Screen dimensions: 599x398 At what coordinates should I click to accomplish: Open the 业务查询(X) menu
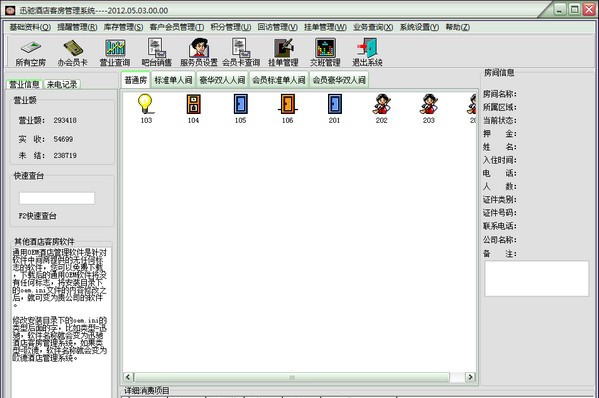click(373, 27)
